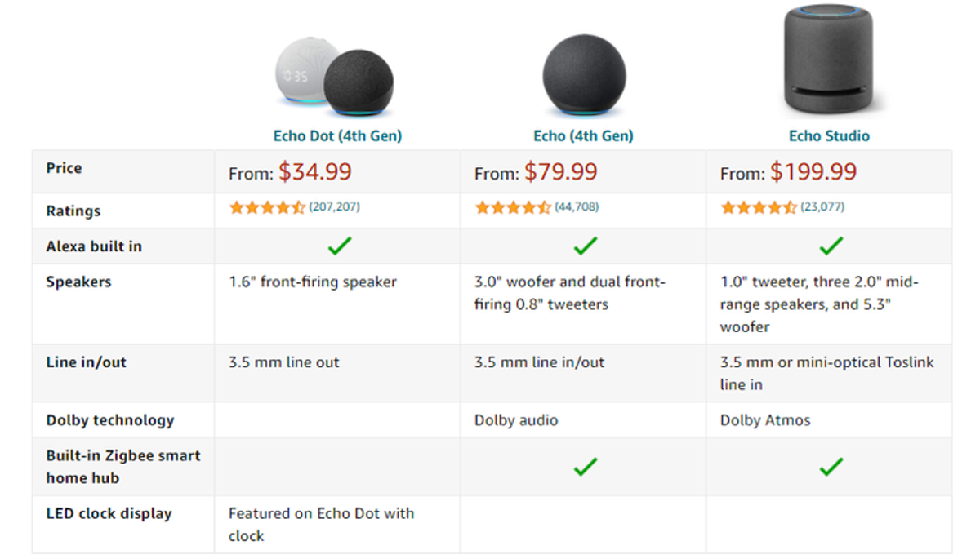Open the Echo Studio product image

pos(829,60)
